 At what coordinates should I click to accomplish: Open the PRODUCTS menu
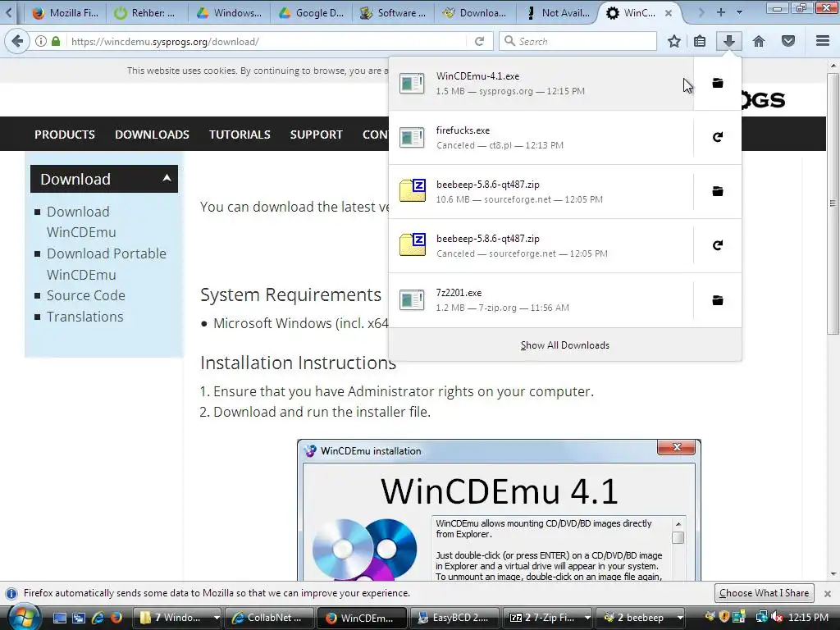pyautogui.click(x=64, y=135)
